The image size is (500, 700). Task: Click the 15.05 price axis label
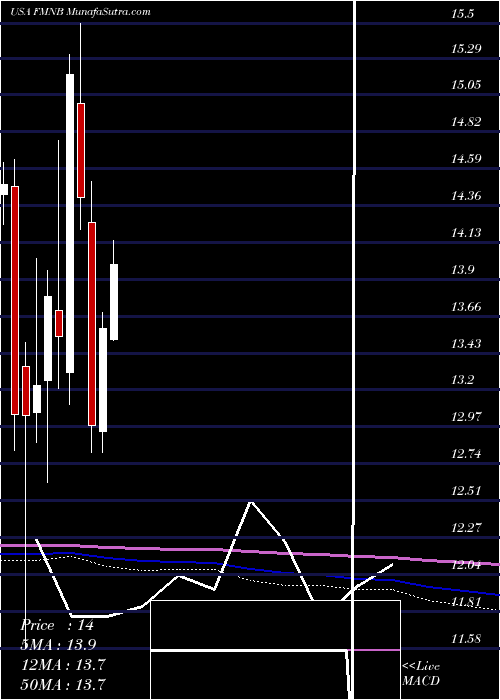pyautogui.click(x=466, y=84)
